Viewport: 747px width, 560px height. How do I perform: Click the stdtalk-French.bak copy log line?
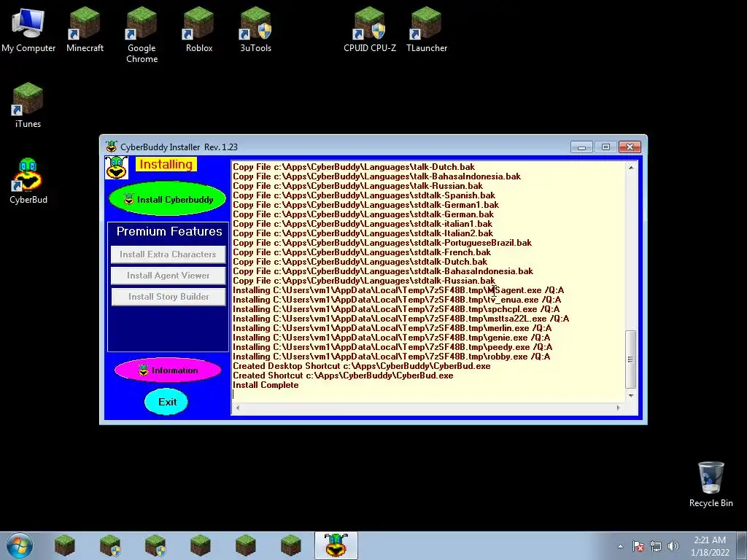[x=361, y=252]
